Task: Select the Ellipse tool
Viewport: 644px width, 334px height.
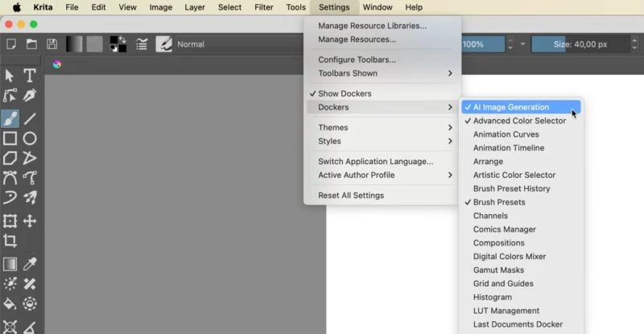Action: (x=30, y=138)
